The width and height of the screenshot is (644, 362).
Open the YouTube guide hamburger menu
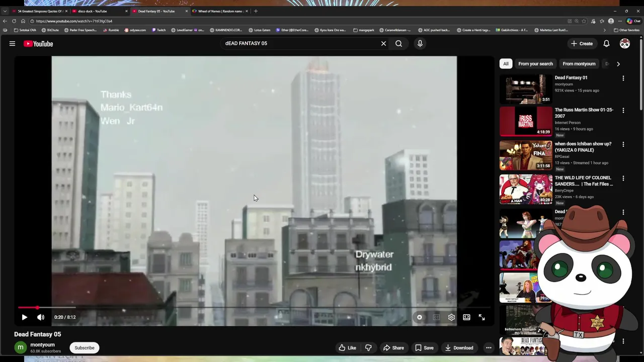12,44
